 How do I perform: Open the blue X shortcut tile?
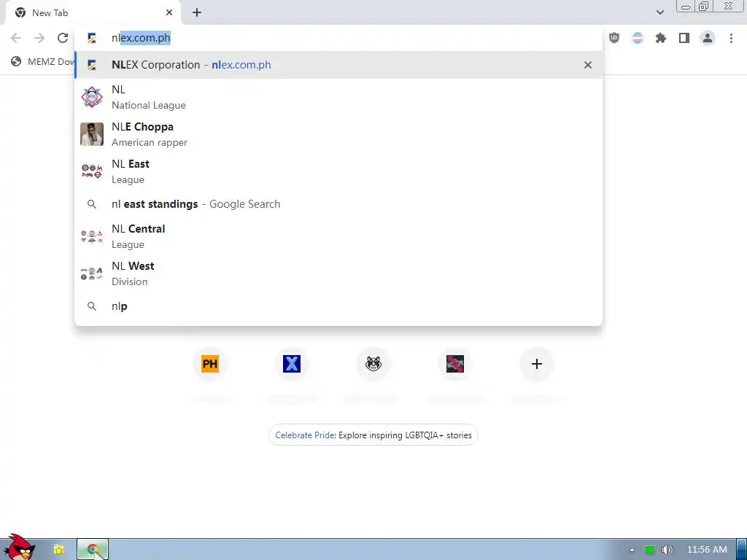pos(292,364)
